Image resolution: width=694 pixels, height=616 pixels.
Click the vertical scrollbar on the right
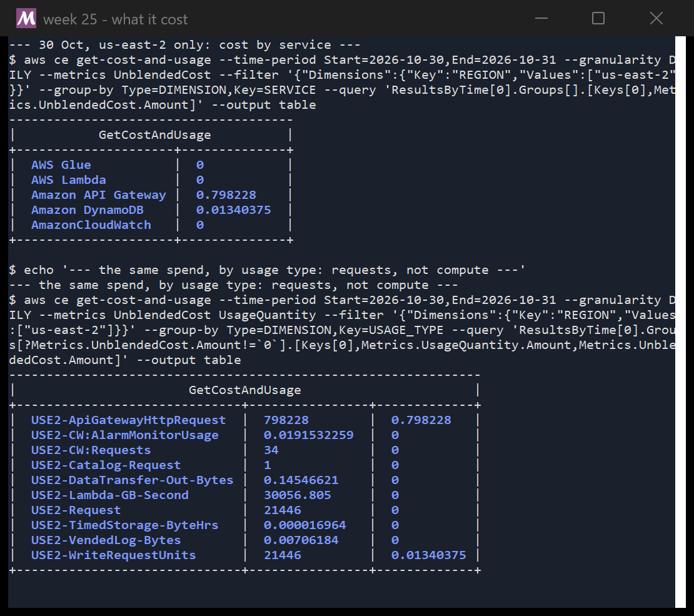(x=680, y=321)
